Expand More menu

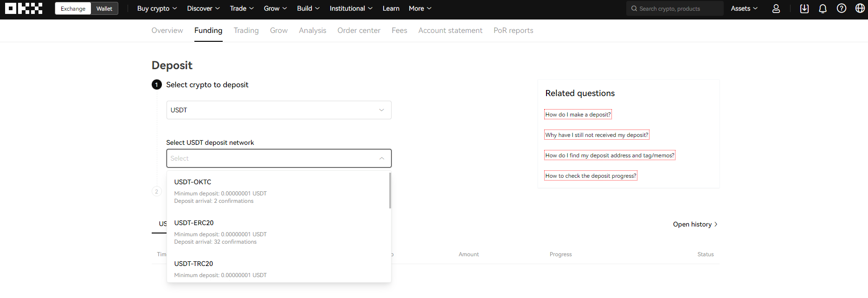coord(420,9)
